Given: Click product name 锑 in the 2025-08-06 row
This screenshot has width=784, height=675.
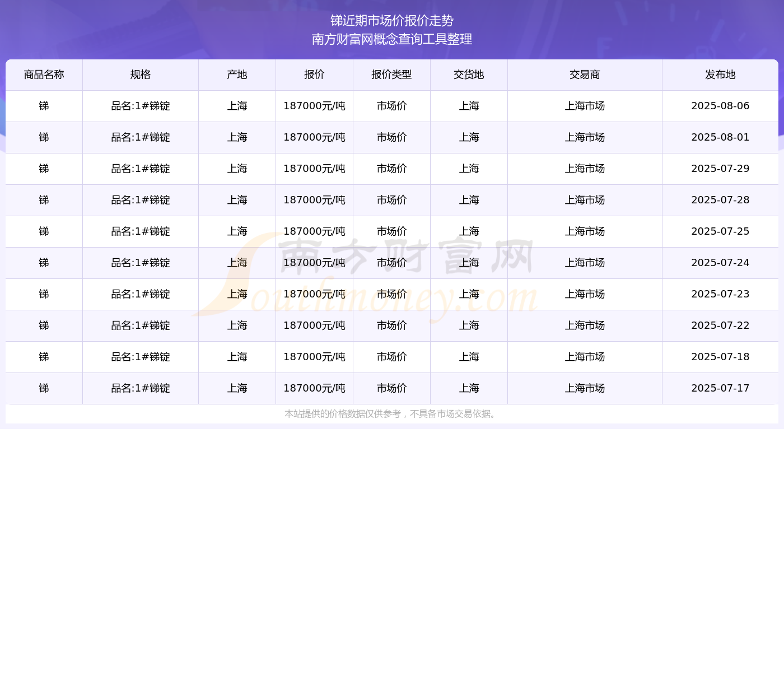Looking at the screenshot, I should pyautogui.click(x=44, y=106).
